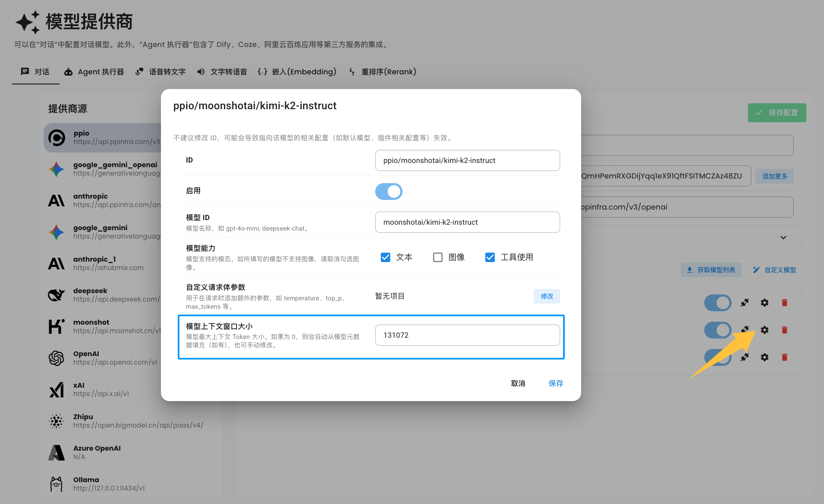The height and width of the screenshot is (504, 824).
Task: Click red delete icon of first model row
Action: (784, 303)
